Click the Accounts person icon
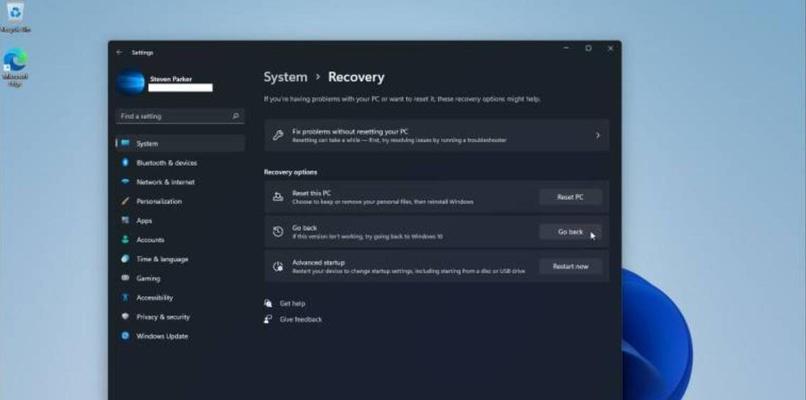The width and height of the screenshot is (806, 400). click(125, 240)
